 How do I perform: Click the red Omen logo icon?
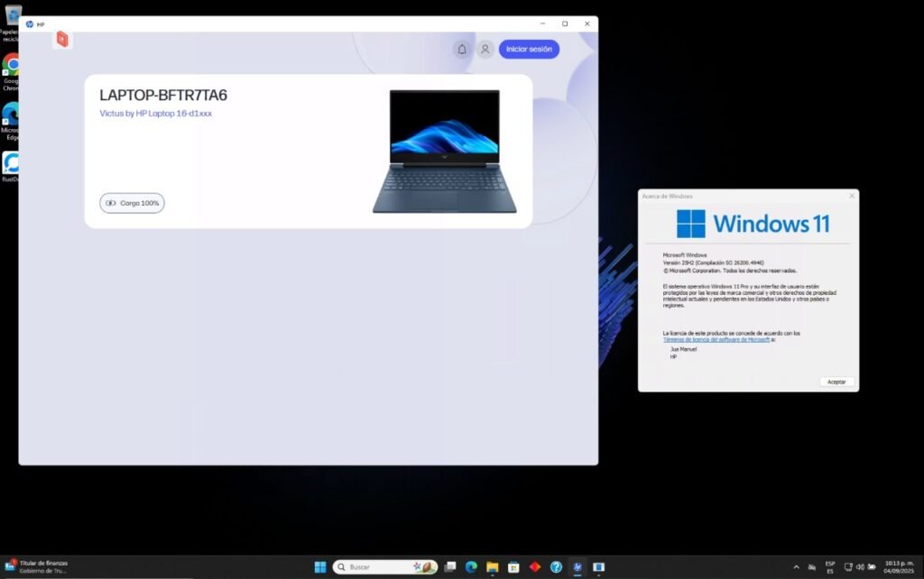click(x=62, y=39)
